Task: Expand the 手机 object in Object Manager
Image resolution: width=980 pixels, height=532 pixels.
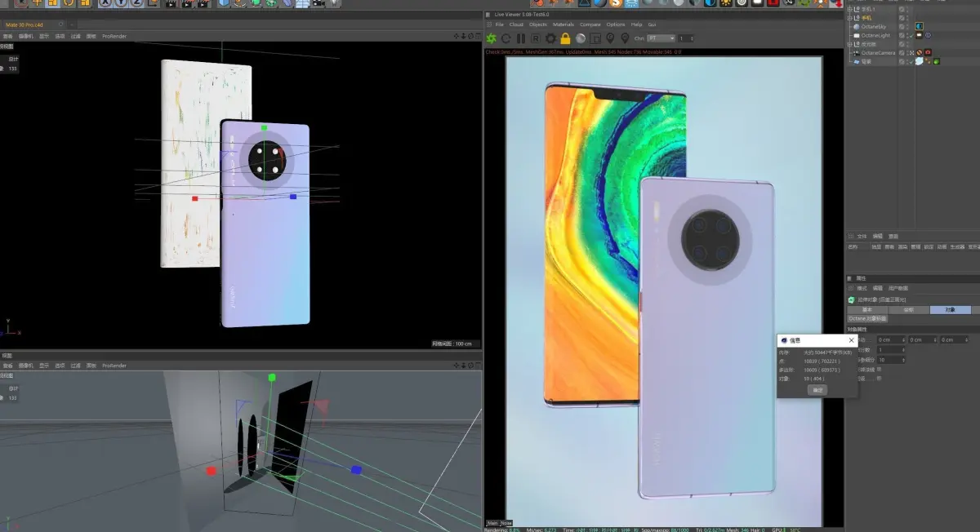Action: (849, 18)
